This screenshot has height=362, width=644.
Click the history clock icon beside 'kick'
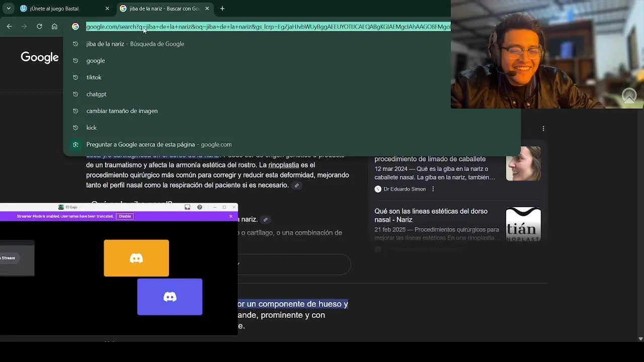click(75, 128)
